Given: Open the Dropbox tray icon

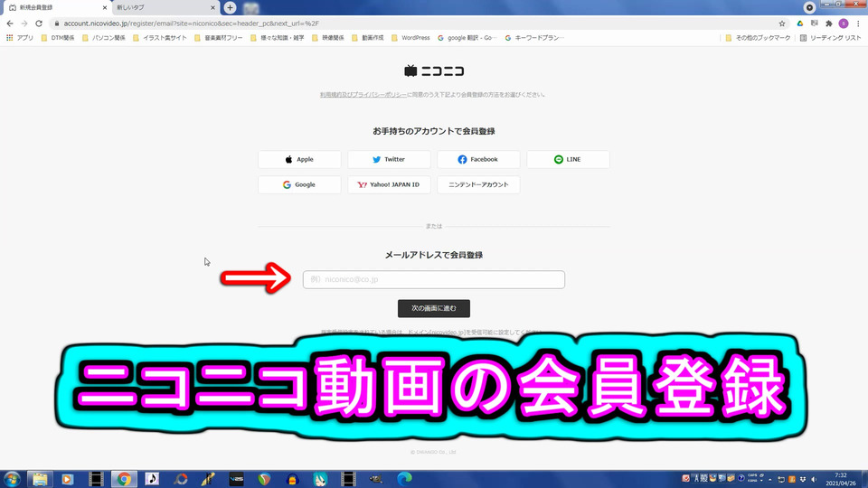Looking at the screenshot, I should (803, 479).
